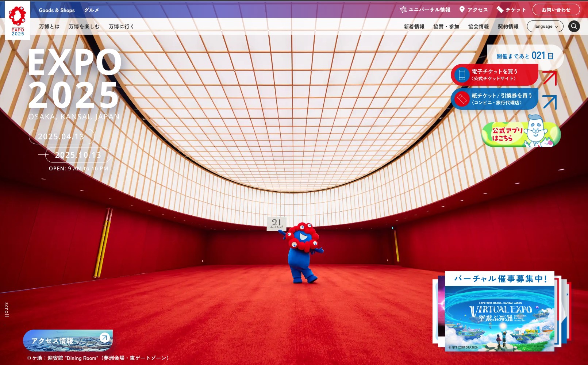Click red arrow beside e-ticket button
Screen dimensions: 588x365
[x=549, y=78]
